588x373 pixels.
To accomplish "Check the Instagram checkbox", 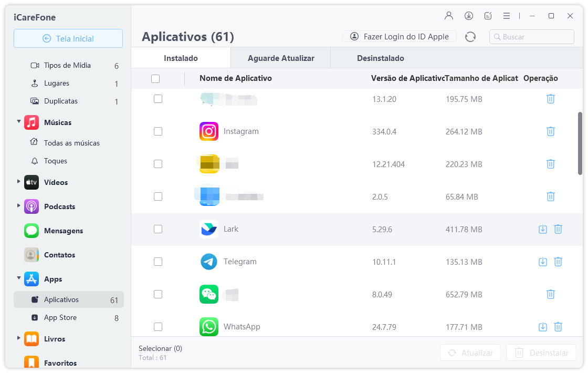I will click(x=158, y=131).
